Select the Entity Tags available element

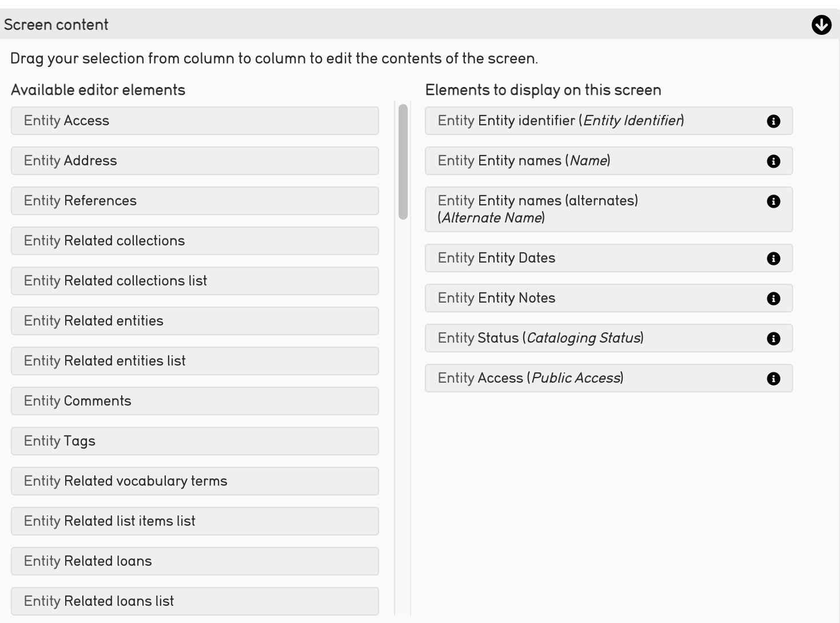(x=194, y=441)
